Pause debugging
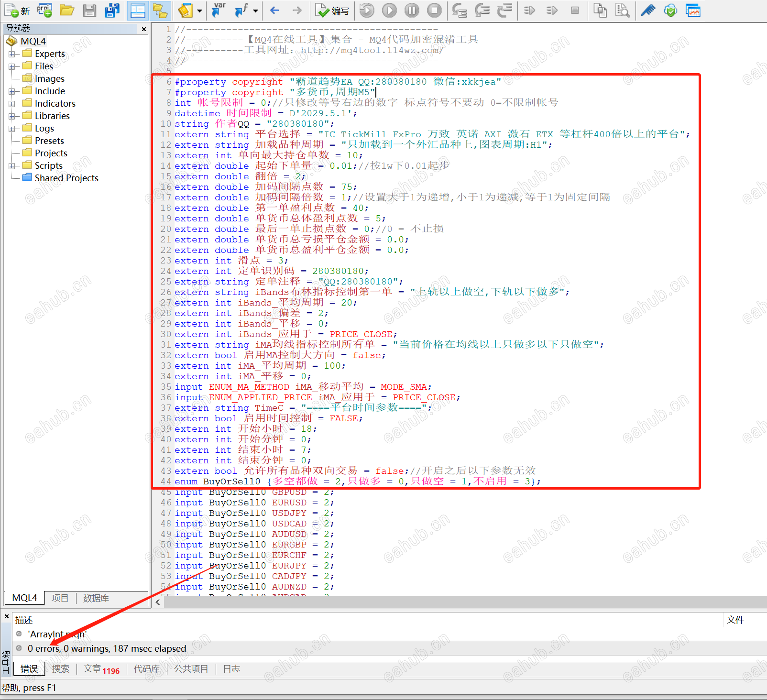This screenshot has height=700, width=767. coord(412,11)
